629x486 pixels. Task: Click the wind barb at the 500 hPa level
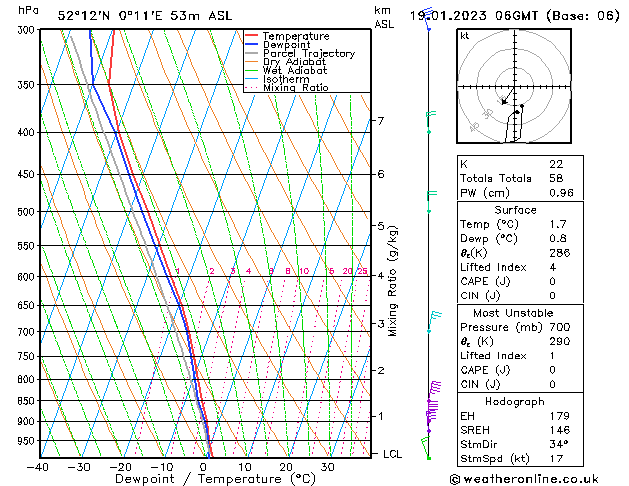pos(431,201)
